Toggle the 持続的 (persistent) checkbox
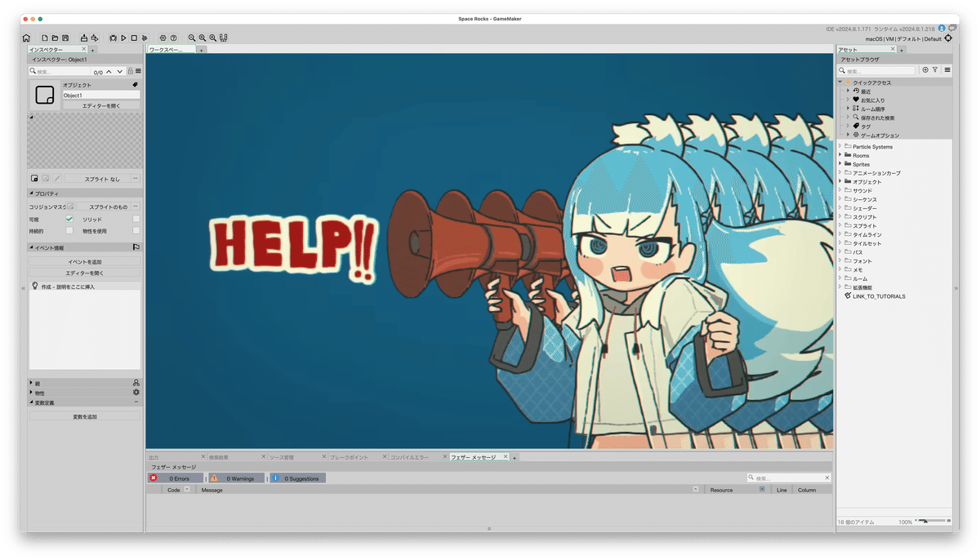Image resolution: width=980 pixels, height=560 pixels. 69,231
